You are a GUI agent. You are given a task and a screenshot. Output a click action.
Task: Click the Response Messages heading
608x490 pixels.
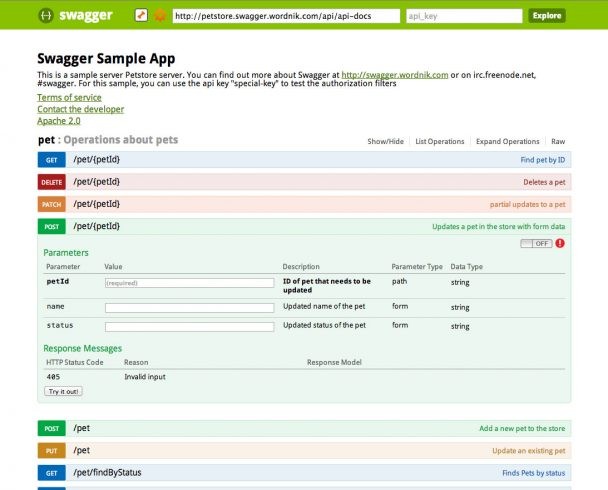(83, 348)
